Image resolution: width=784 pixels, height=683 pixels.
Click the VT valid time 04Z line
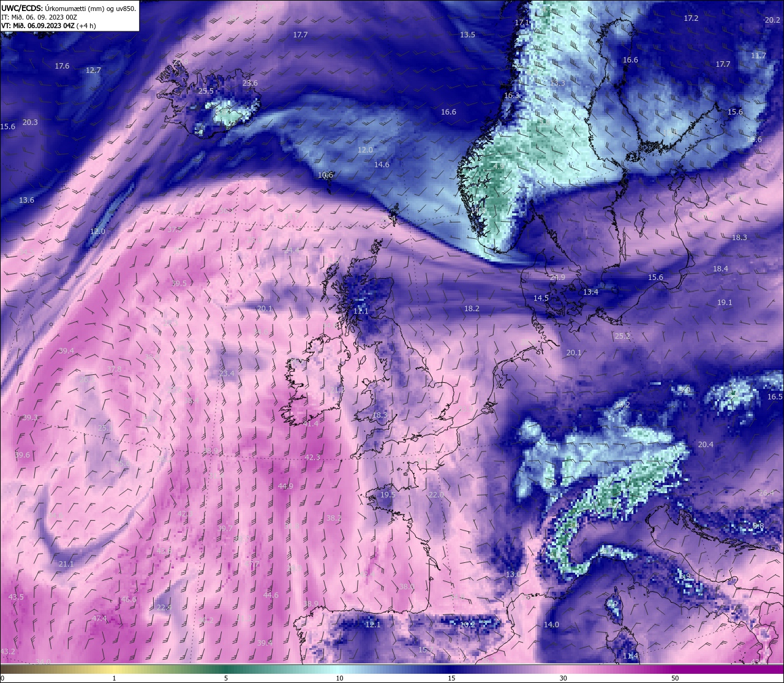[x=48, y=26]
